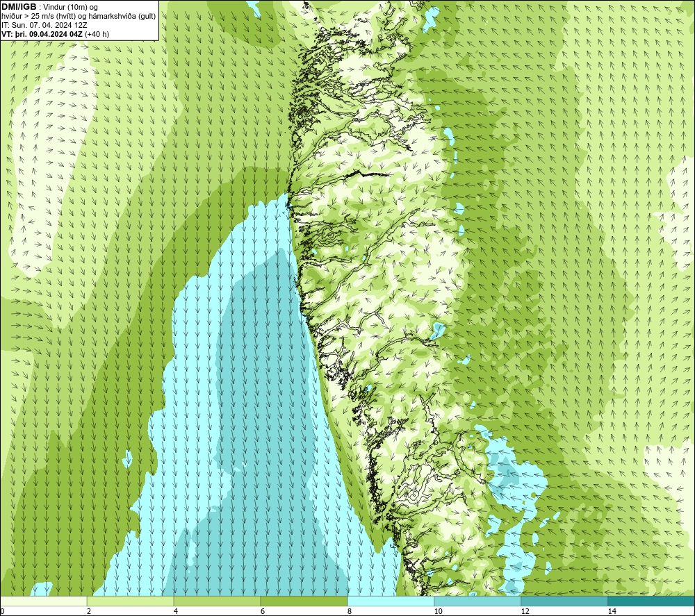Click the 8-10 m/s light cyan swatch

(391, 601)
